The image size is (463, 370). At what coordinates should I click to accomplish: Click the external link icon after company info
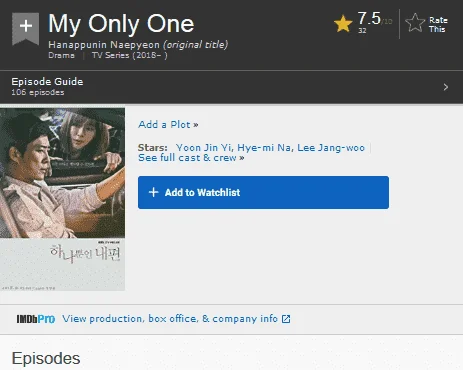click(x=286, y=319)
